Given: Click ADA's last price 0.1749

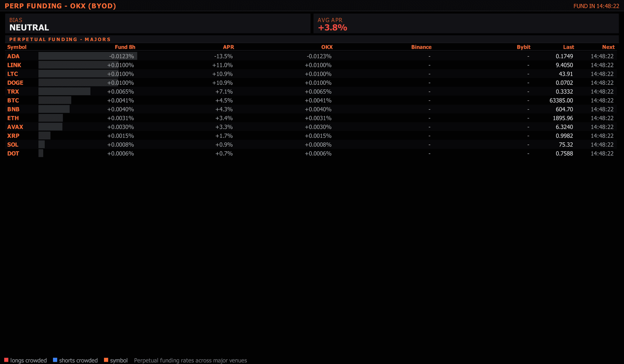Looking at the screenshot, I should click(565, 56).
